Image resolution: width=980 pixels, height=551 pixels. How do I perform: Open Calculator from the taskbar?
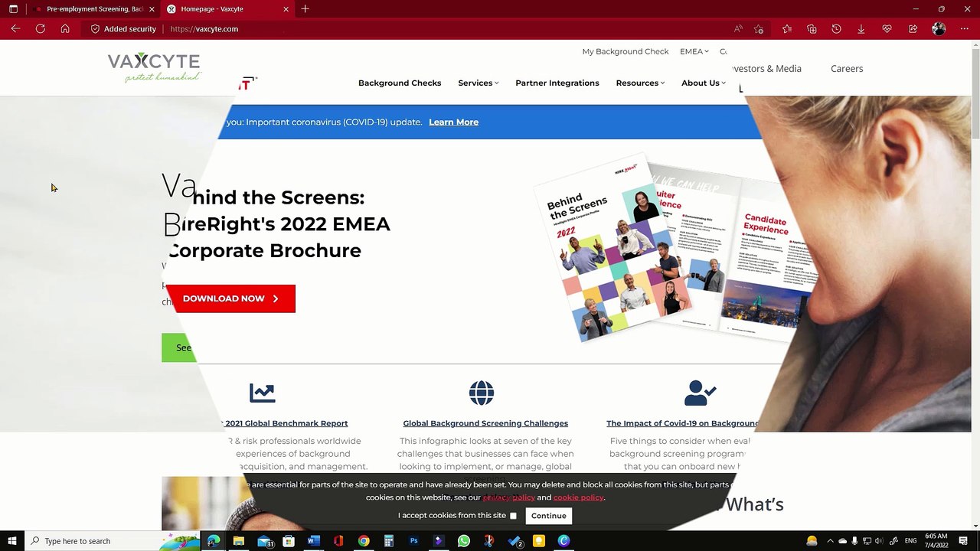pyautogui.click(x=389, y=541)
